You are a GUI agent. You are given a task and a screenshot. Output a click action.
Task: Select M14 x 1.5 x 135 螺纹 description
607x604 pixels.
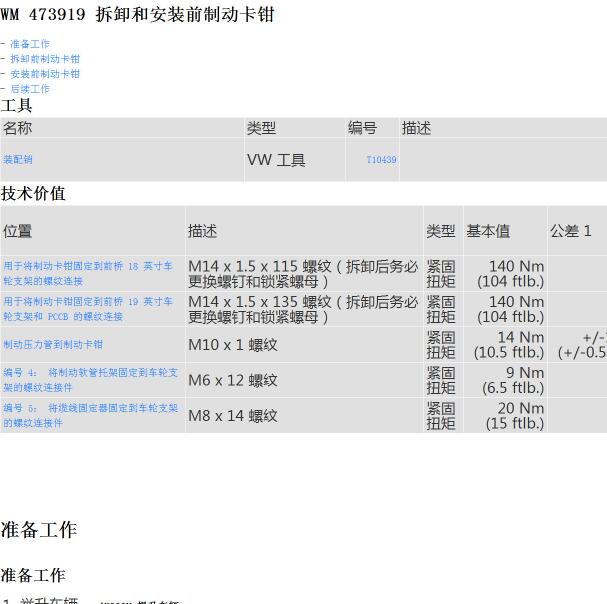pos(303,309)
